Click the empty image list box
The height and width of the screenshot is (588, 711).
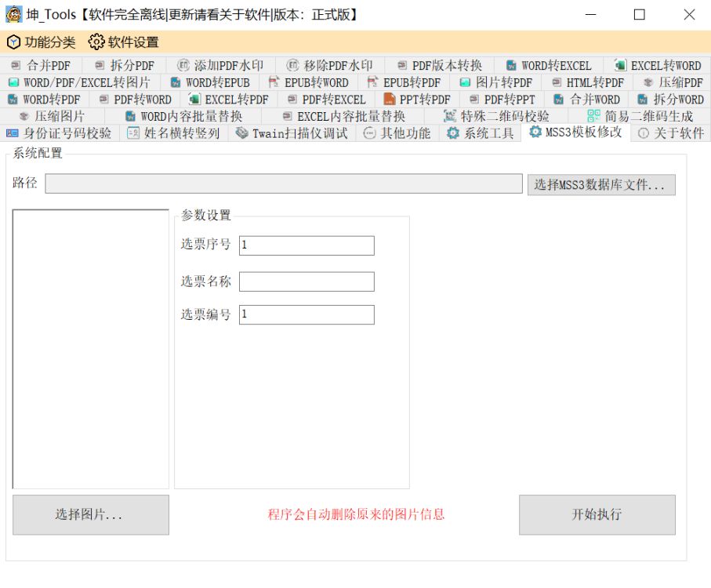[x=91, y=349]
